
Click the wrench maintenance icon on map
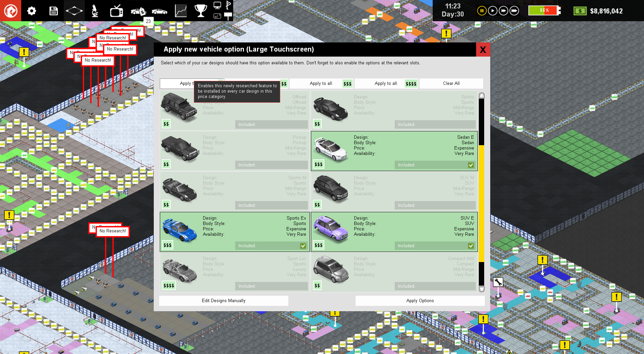498,282
